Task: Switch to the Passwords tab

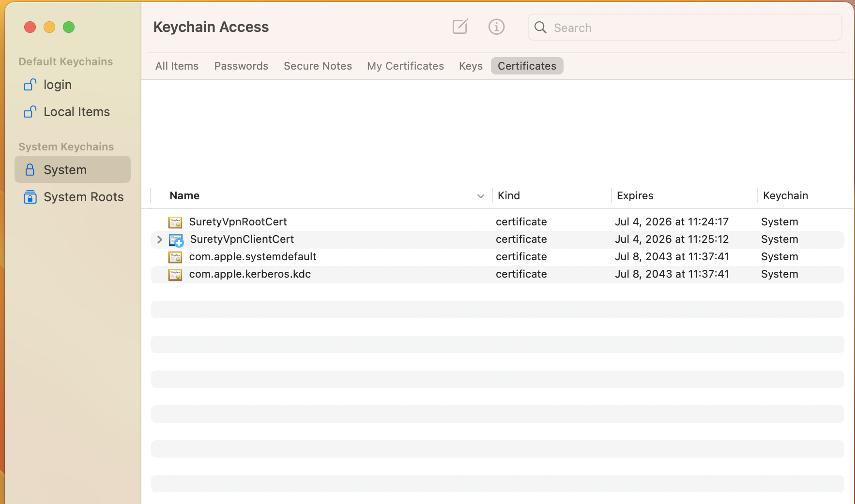Action: pyautogui.click(x=241, y=66)
